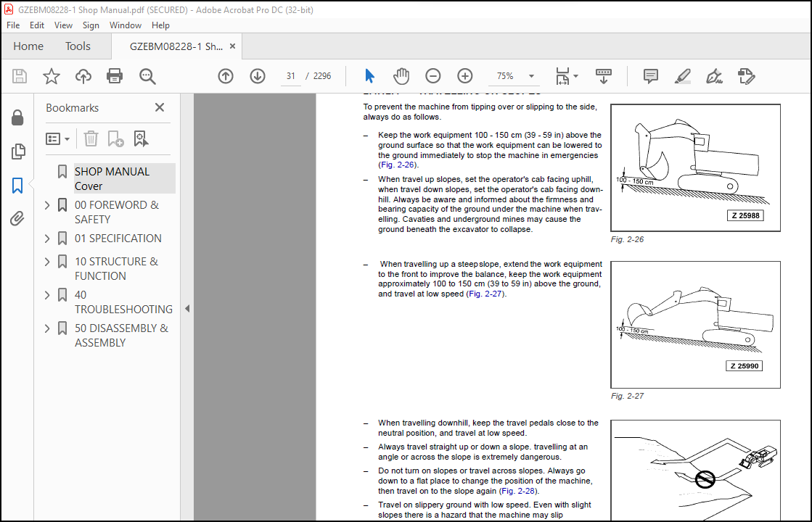
Task: Select the GZEBM08228-1 document tab
Action: pyautogui.click(x=176, y=46)
